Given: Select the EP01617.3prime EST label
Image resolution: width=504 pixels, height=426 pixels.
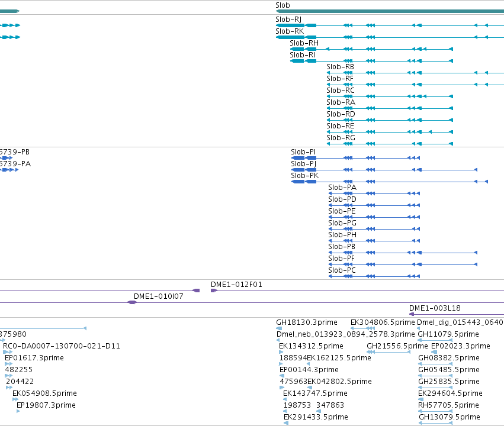Looking at the screenshot, I should click(x=34, y=359).
